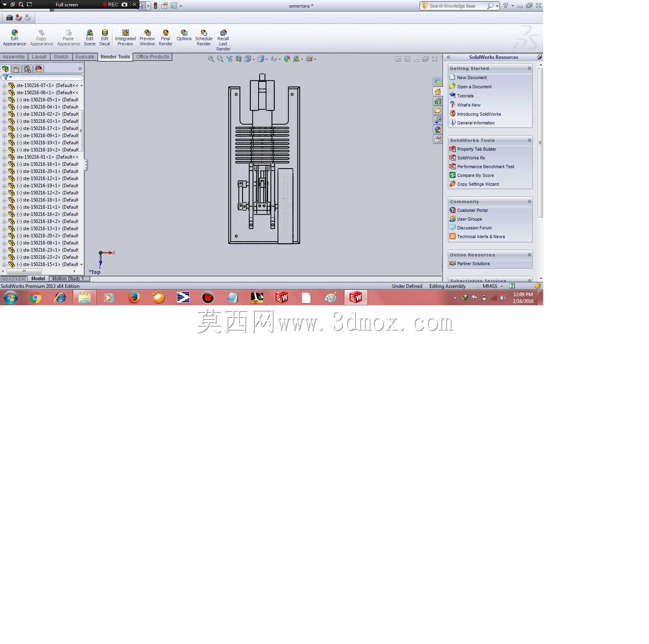Click the Rebuild traffic light icon
The image size is (649, 644).
(155, 6)
